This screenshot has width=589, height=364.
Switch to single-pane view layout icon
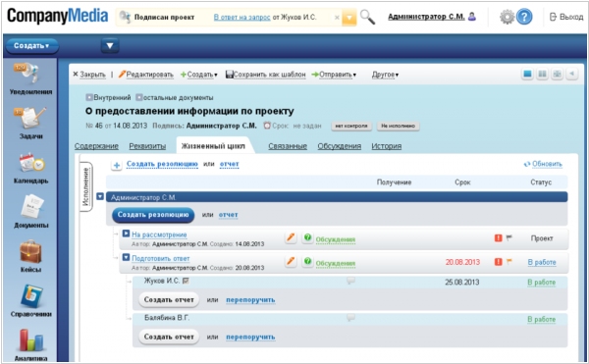527,74
